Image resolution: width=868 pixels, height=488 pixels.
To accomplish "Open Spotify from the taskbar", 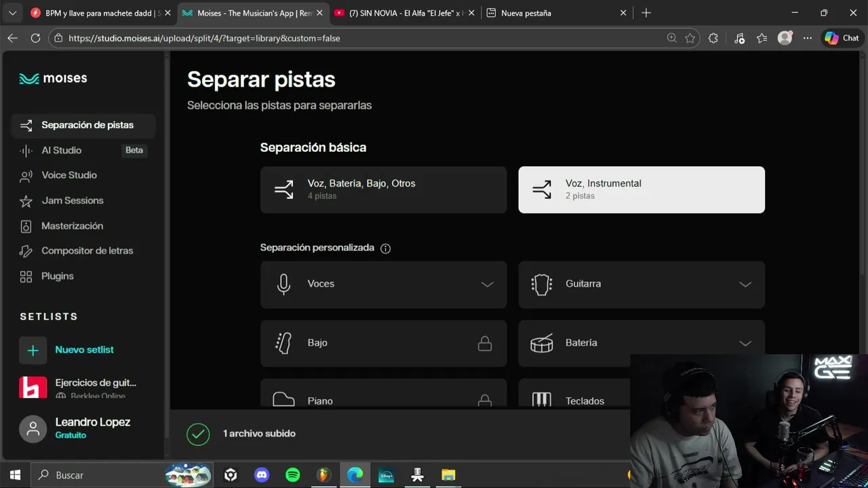I will [293, 475].
